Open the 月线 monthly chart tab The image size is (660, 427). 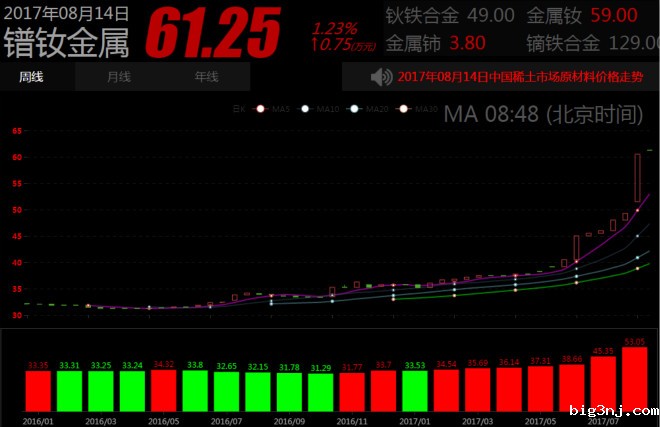point(118,77)
